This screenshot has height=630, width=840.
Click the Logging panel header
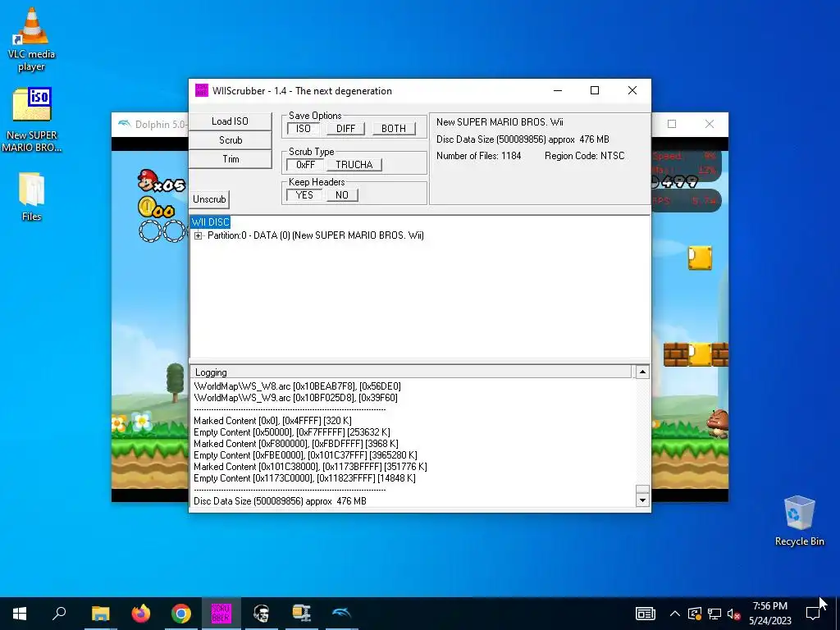coord(411,372)
